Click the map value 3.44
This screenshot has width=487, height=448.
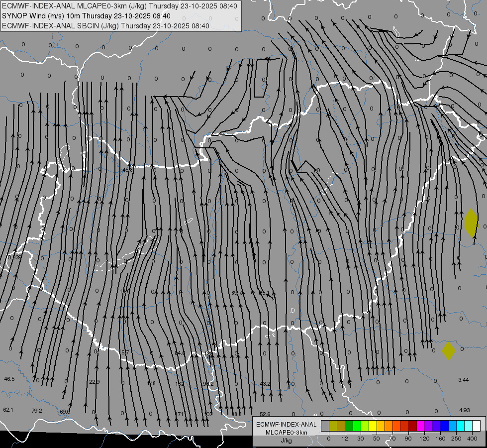click(464, 380)
